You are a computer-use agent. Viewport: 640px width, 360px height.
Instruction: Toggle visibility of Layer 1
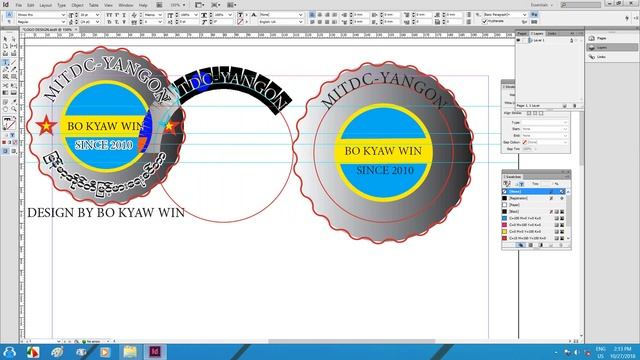tap(518, 40)
